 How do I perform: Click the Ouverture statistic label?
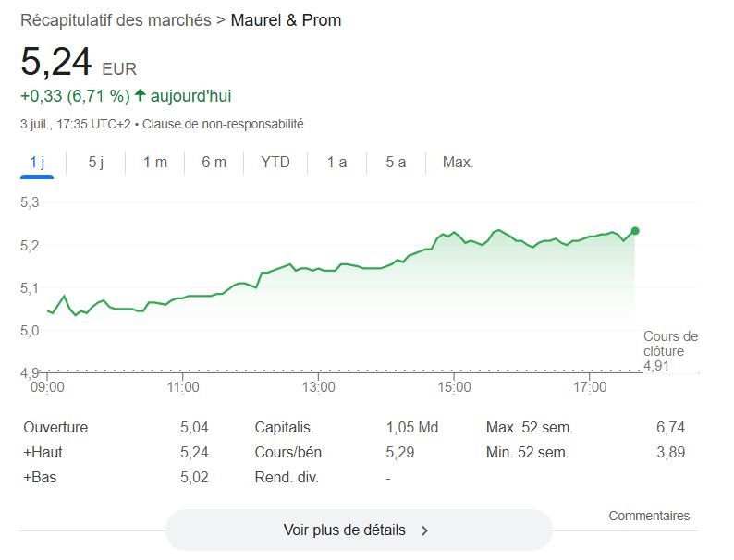click(x=55, y=428)
